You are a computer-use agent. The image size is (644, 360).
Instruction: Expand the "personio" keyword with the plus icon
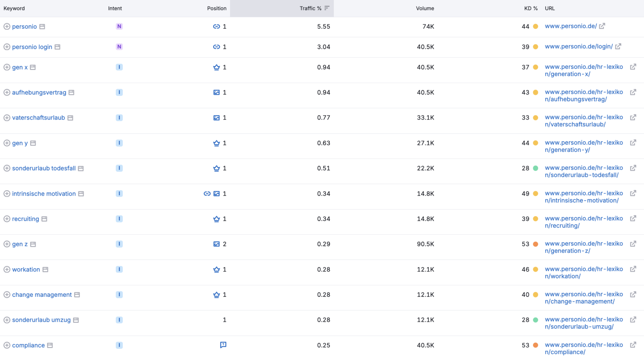pos(7,26)
